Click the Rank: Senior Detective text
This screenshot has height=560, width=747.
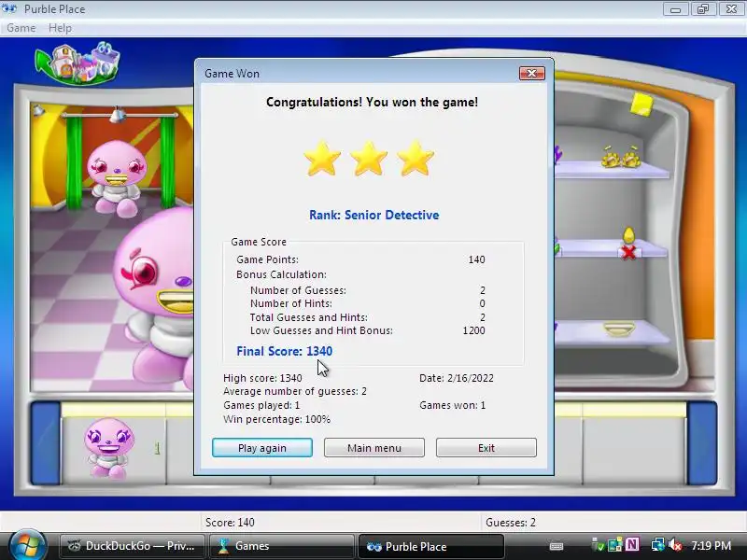click(x=374, y=215)
